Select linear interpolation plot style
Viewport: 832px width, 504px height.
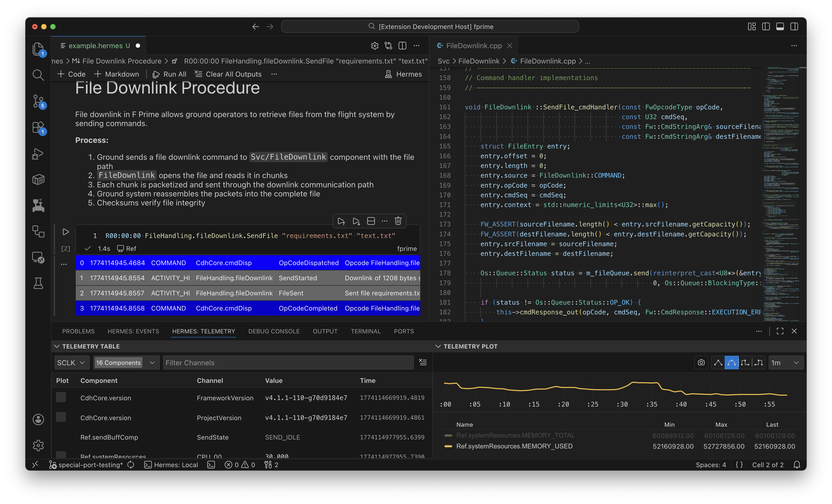[x=718, y=362]
